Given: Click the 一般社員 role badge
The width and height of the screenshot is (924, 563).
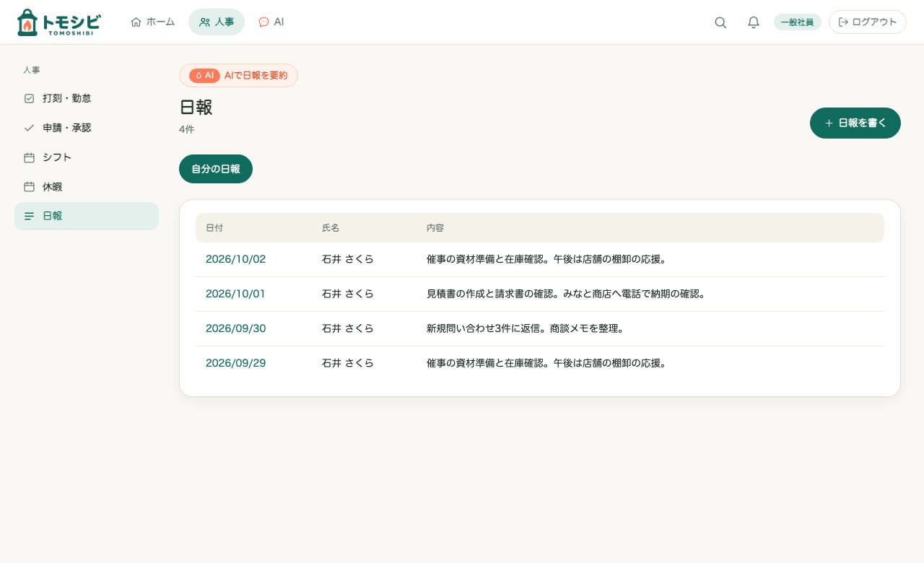Looking at the screenshot, I should [x=798, y=22].
